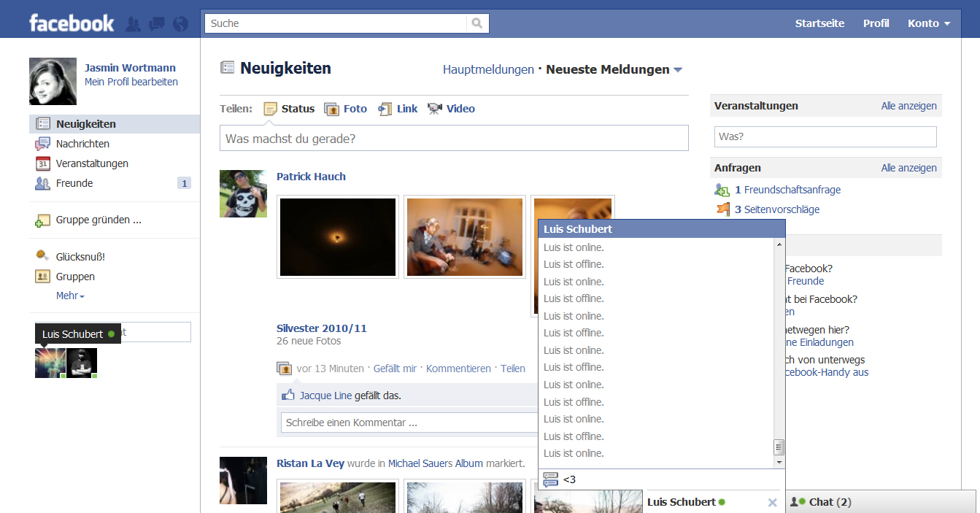Focus the Was machst du gerade? box
This screenshot has height=513, width=980.
pyautogui.click(x=454, y=138)
